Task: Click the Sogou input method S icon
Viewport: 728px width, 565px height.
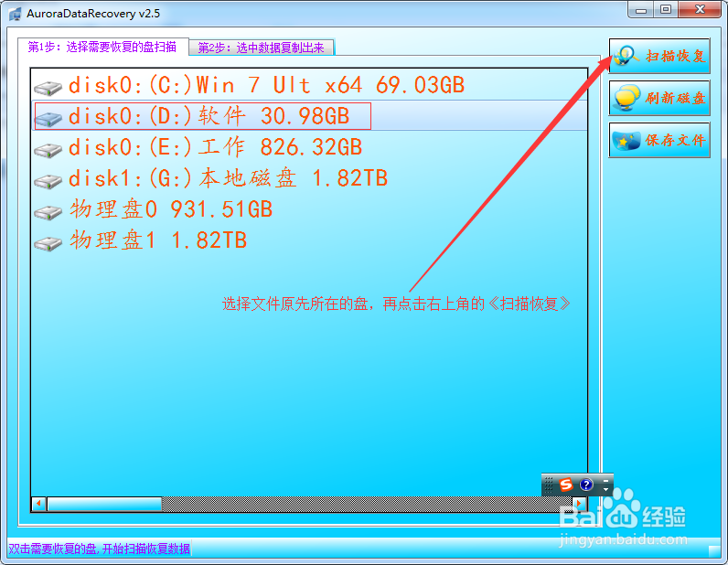Action: [x=566, y=485]
